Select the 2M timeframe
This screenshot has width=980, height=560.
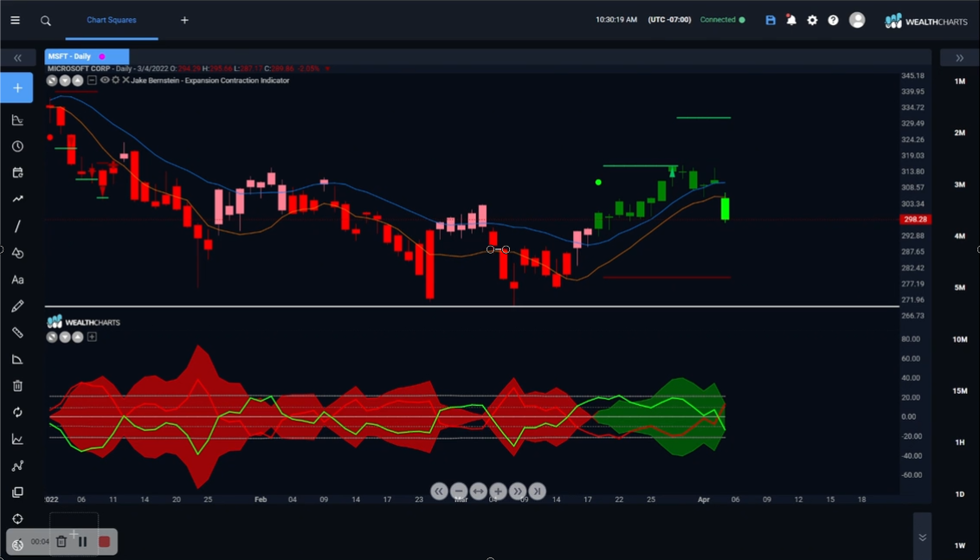tap(959, 133)
